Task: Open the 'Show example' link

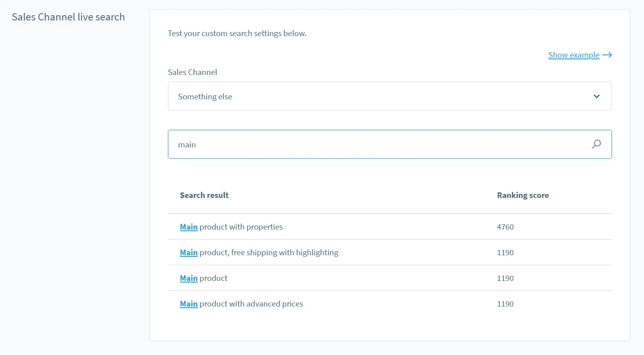Action: (x=573, y=55)
